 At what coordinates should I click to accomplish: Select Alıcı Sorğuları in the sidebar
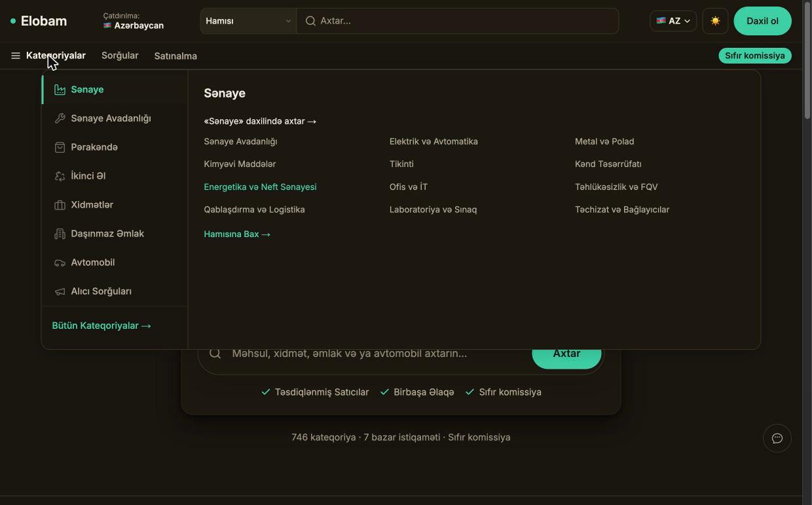pos(115,291)
